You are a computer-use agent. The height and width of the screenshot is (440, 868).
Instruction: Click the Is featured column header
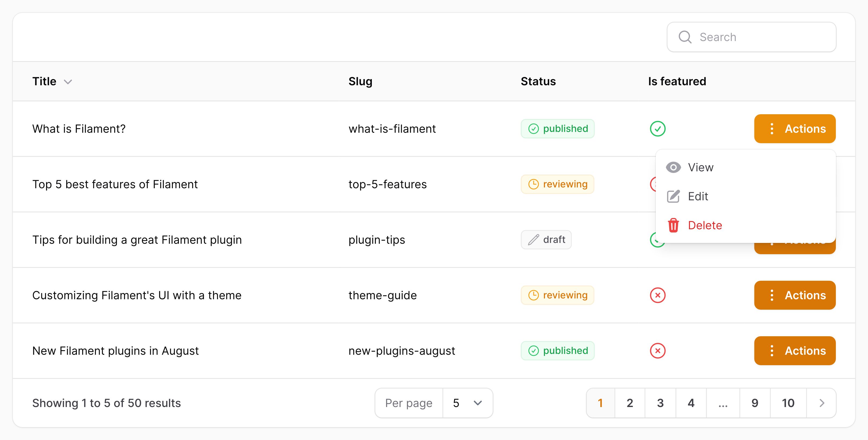677,81
